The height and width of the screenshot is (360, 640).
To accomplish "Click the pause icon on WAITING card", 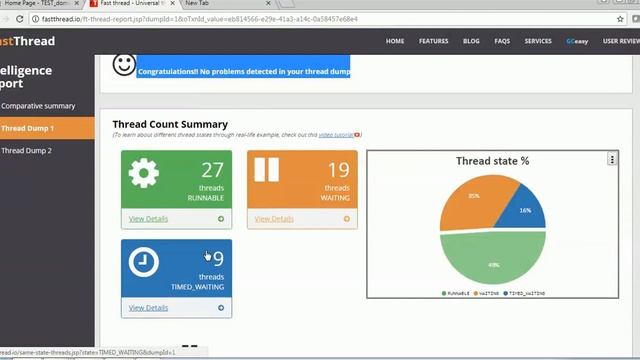I will click(267, 169).
